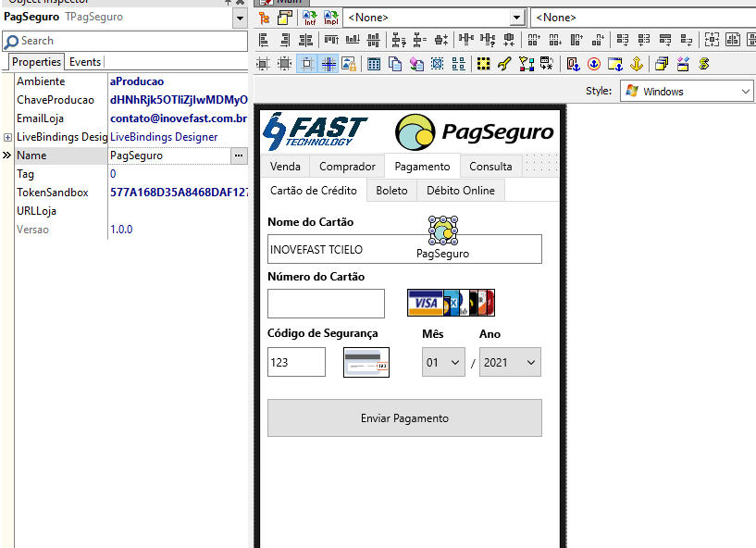Click the copy pages icon in third toolbar
This screenshot has width=756, height=548.
(x=395, y=64)
